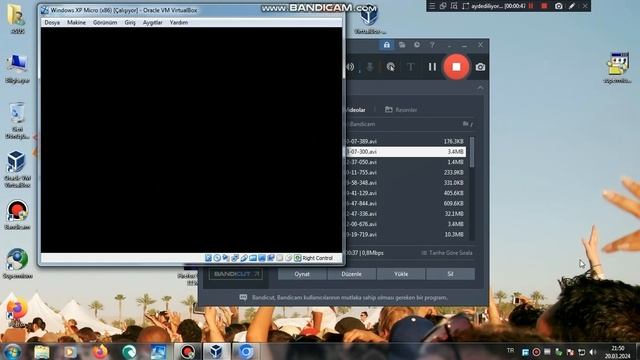Click the USB icon in VirtualBox status bar

(x=244, y=258)
